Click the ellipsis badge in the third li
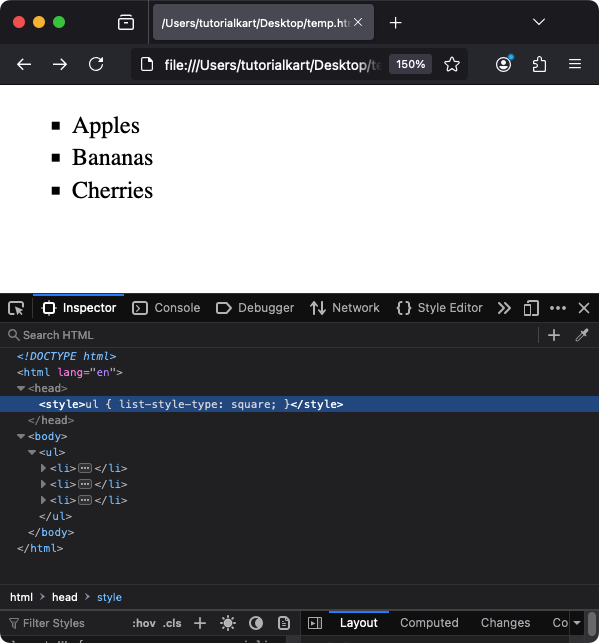Screen dimensions: 599x643 pyautogui.click(x=85, y=500)
